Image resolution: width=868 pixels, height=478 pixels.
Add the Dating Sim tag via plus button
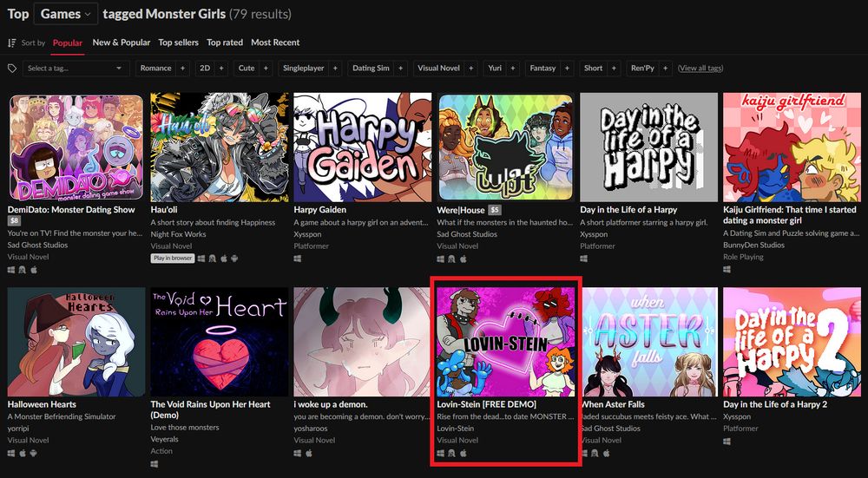click(x=401, y=68)
